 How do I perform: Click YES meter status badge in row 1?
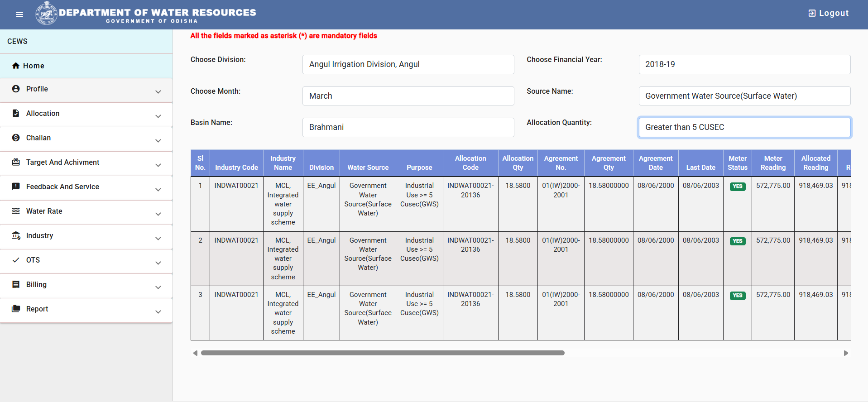[x=738, y=187]
